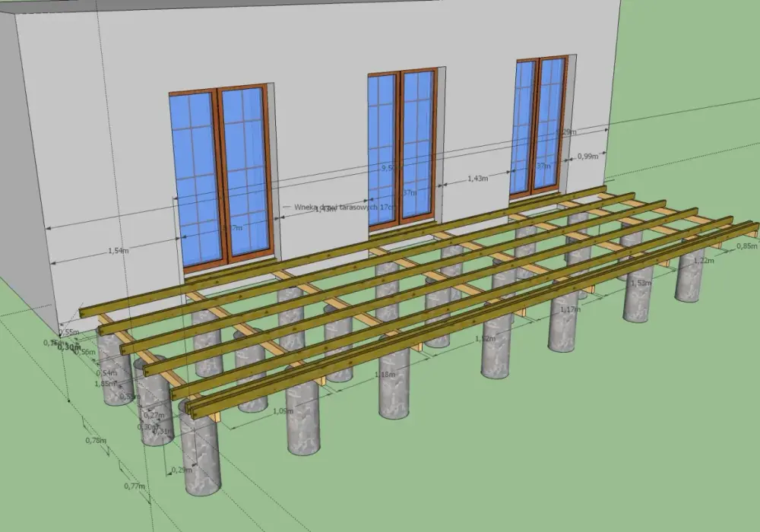Select the 'Wneka drzwi tarasowych 17cm' text label
The width and height of the screenshot is (760, 532).
point(345,207)
